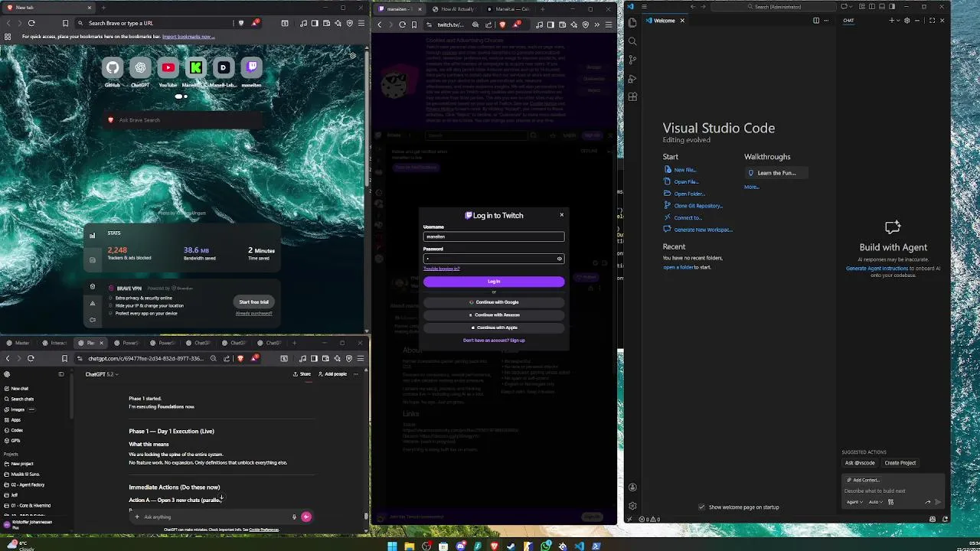Open VS Code icon on Windows taskbar
The width and height of the screenshot is (980, 551).
click(x=580, y=546)
